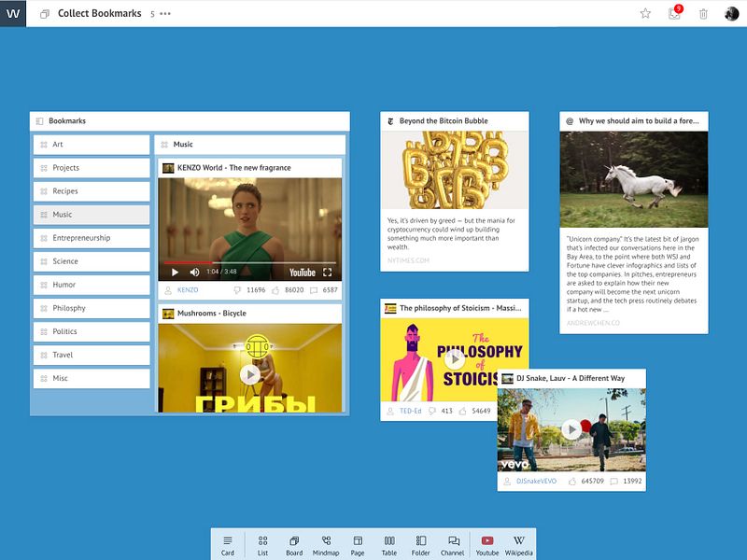
Task: Open KENZO World card title
Action: tap(234, 168)
